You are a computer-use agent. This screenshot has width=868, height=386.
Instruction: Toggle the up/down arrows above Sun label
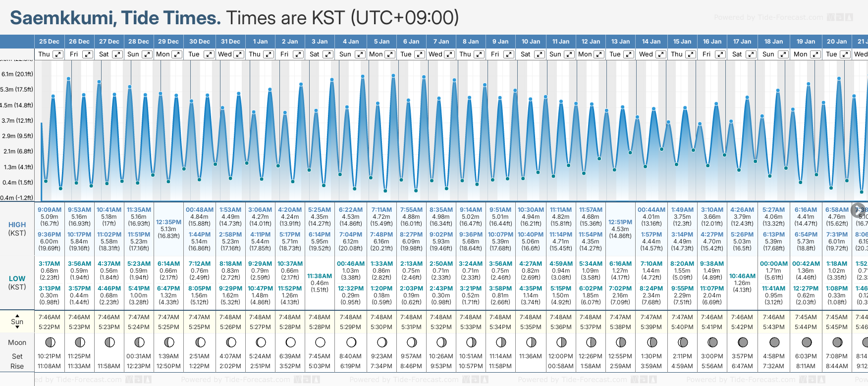click(x=17, y=315)
